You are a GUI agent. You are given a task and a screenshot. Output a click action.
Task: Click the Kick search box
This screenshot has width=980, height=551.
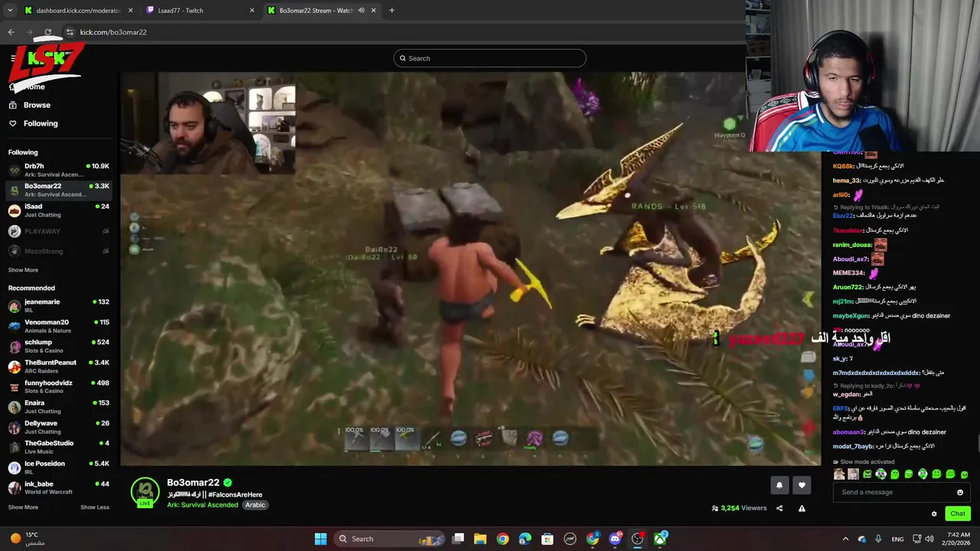490,58
